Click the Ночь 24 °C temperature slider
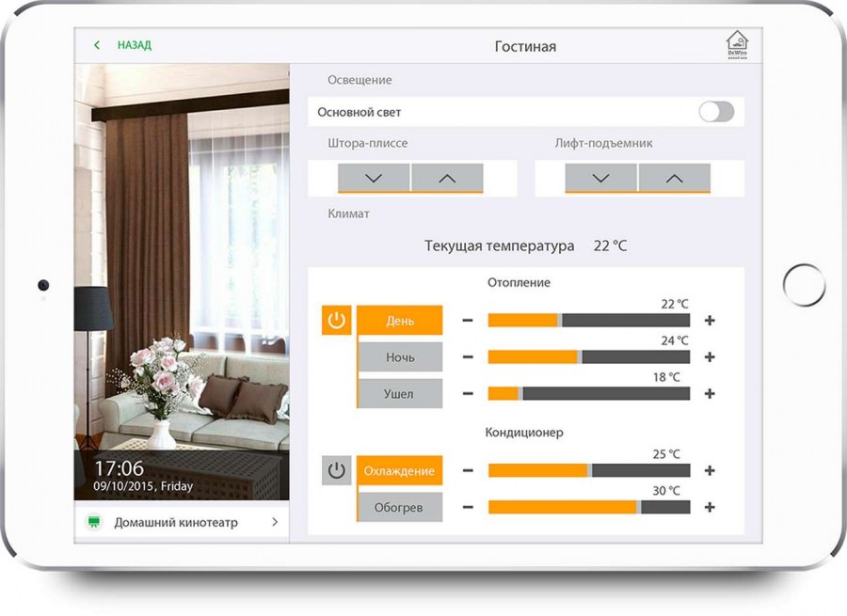This screenshot has width=847, height=616. [x=588, y=357]
